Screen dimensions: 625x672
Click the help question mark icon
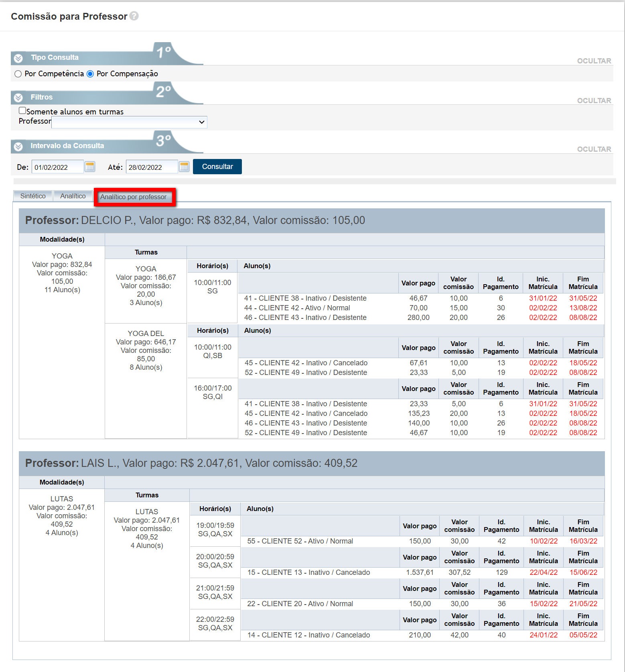tap(134, 16)
